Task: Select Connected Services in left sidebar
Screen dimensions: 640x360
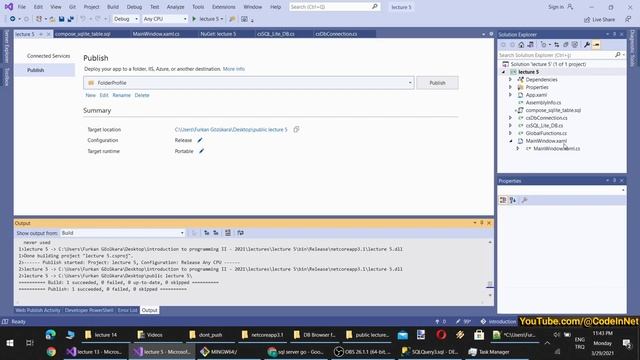Action: pyautogui.click(x=49, y=56)
